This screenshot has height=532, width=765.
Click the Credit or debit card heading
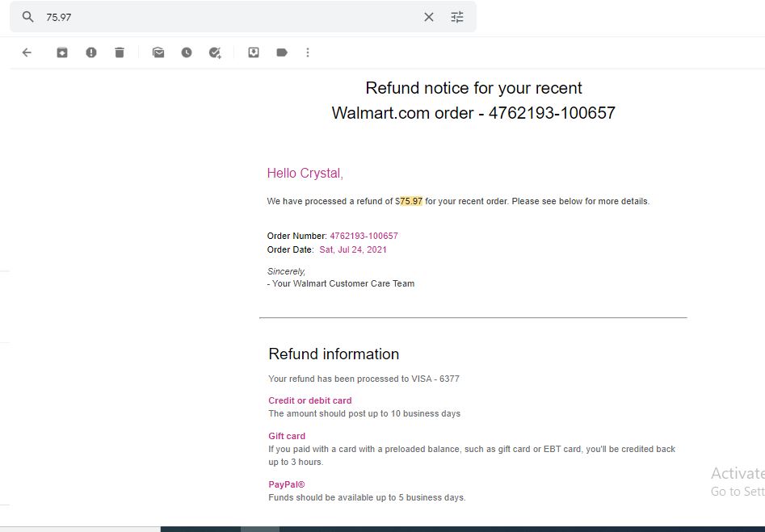[310, 400]
